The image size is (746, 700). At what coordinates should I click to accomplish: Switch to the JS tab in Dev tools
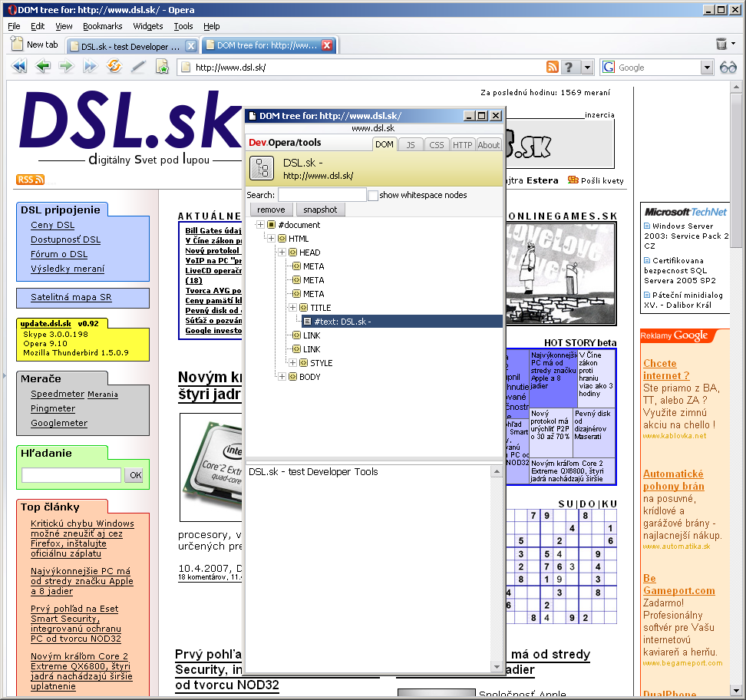[x=411, y=144]
